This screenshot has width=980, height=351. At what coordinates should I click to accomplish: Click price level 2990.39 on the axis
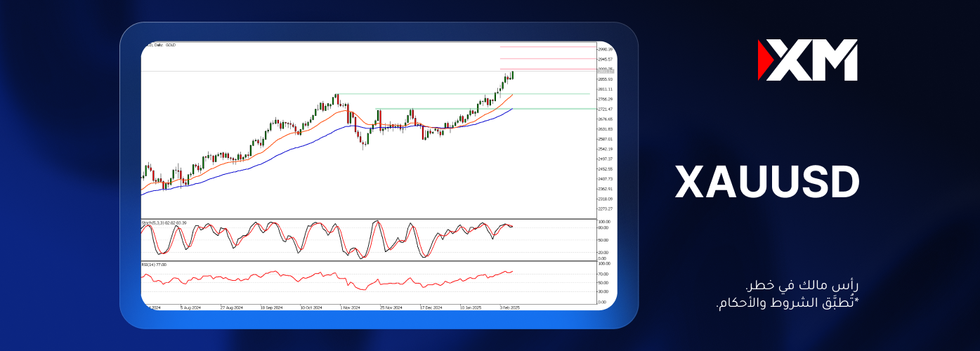point(605,49)
